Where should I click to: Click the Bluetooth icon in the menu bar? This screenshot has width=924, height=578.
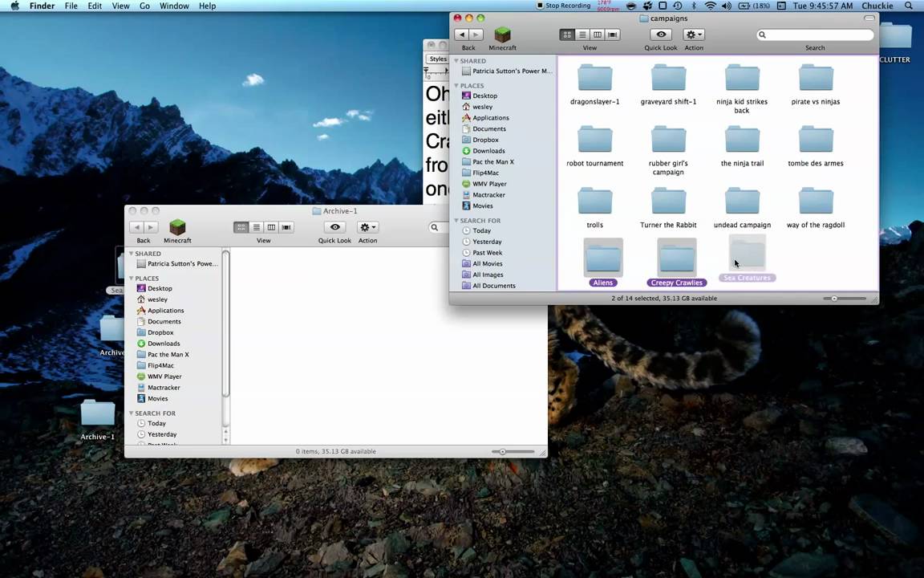[694, 6]
